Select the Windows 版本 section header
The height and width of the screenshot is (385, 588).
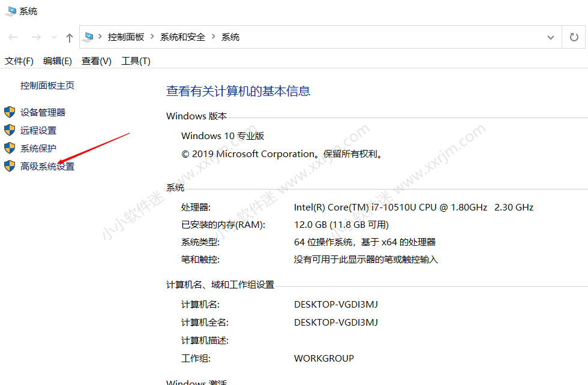point(197,116)
